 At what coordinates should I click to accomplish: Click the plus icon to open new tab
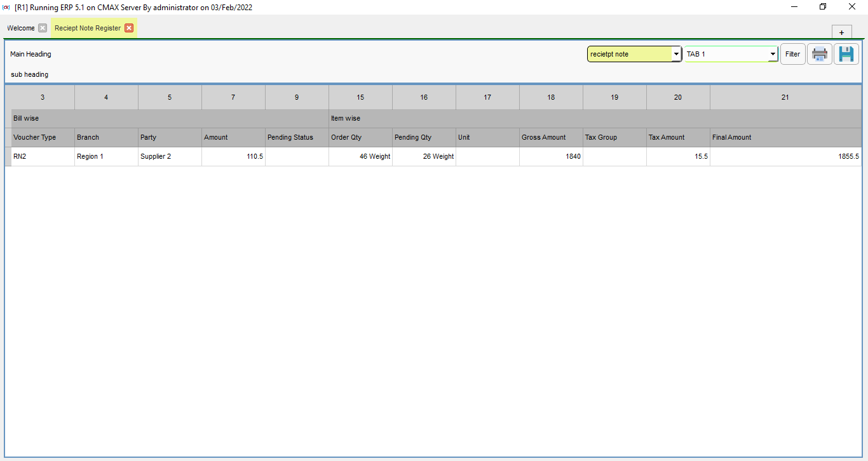tap(841, 32)
